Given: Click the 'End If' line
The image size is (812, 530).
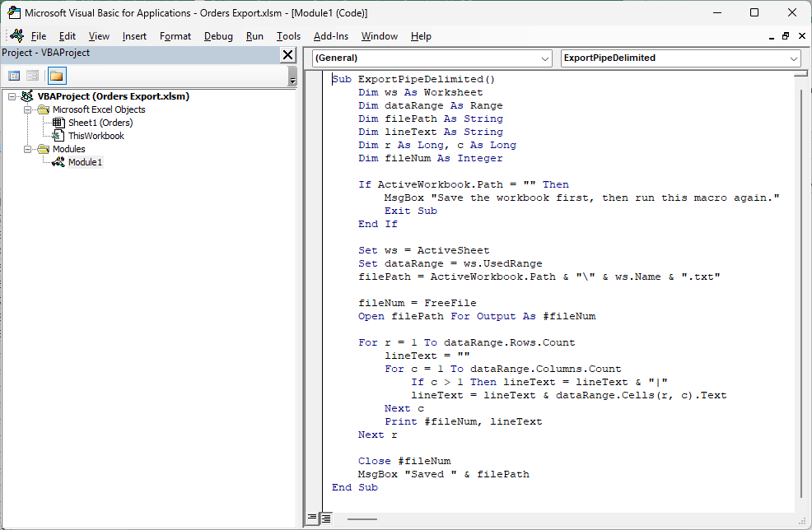Looking at the screenshot, I should point(377,224).
